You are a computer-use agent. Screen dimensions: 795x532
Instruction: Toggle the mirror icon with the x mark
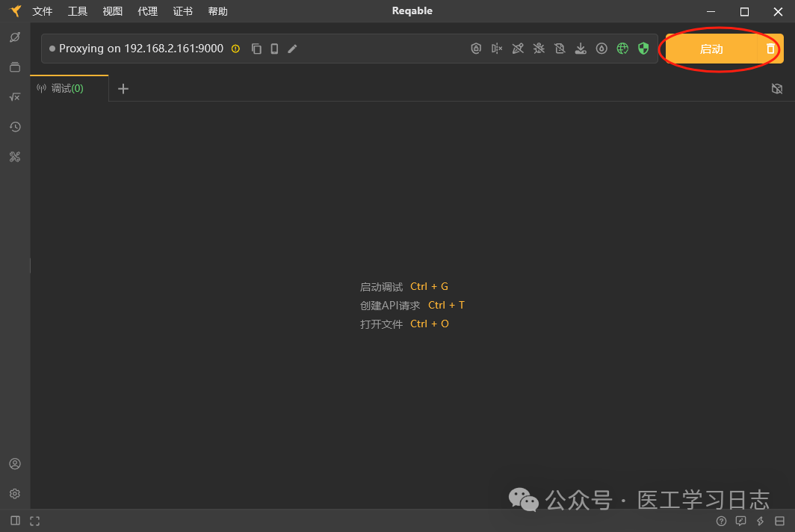[x=497, y=49]
